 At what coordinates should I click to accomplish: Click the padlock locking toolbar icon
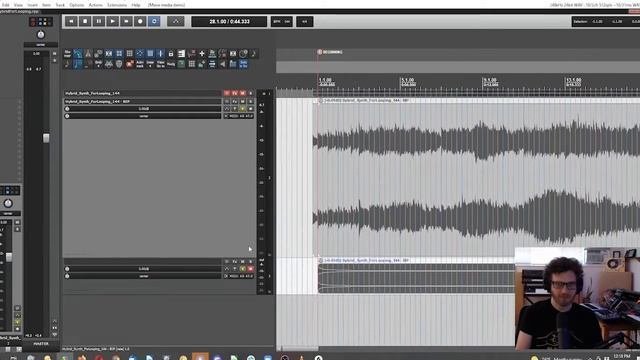point(171,53)
